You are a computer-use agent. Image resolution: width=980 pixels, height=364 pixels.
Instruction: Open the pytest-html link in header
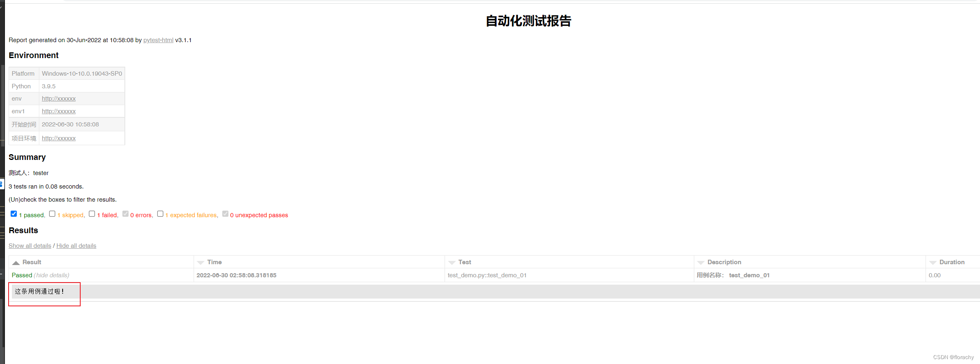click(158, 40)
